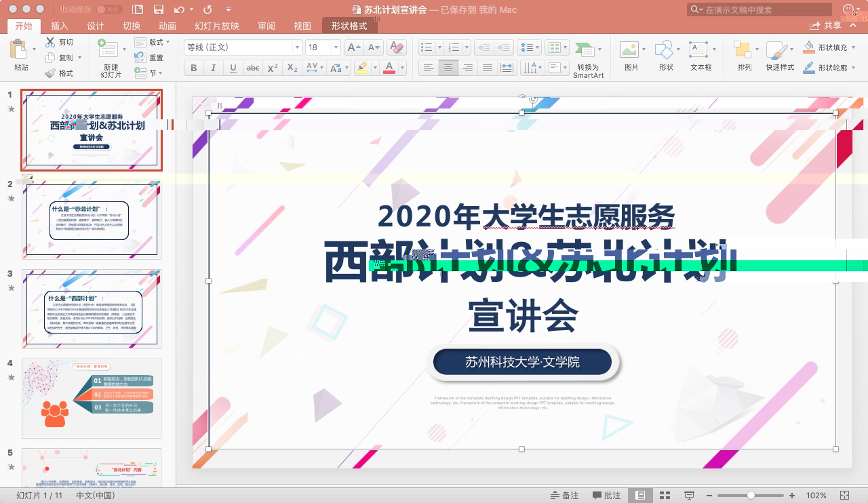Insert a text box with 文本框 icon
The width and height of the screenshot is (868, 503).
698,49
